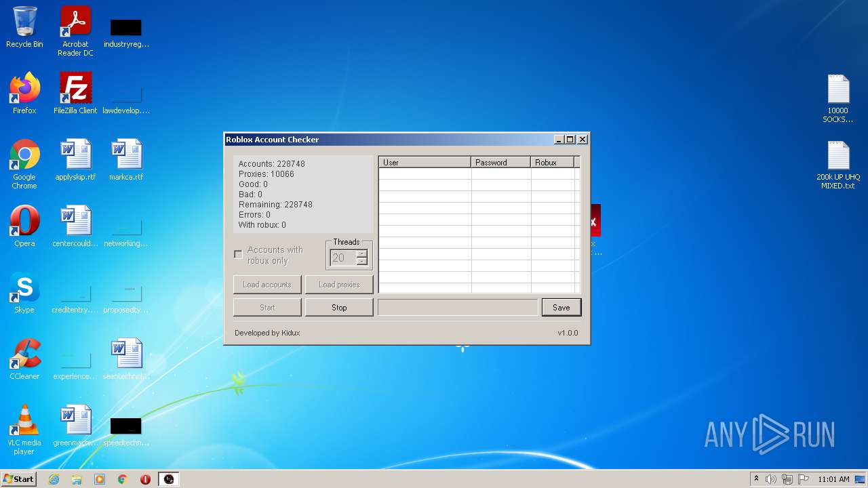Click the Proxies: 10066 statistic
This screenshot has width=868, height=488.
coord(267,174)
